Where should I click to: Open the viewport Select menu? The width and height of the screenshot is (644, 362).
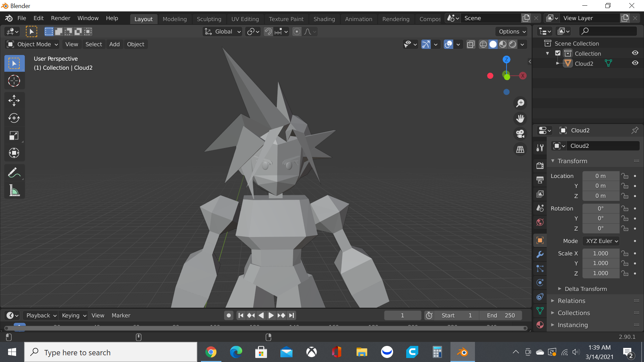[94, 44]
